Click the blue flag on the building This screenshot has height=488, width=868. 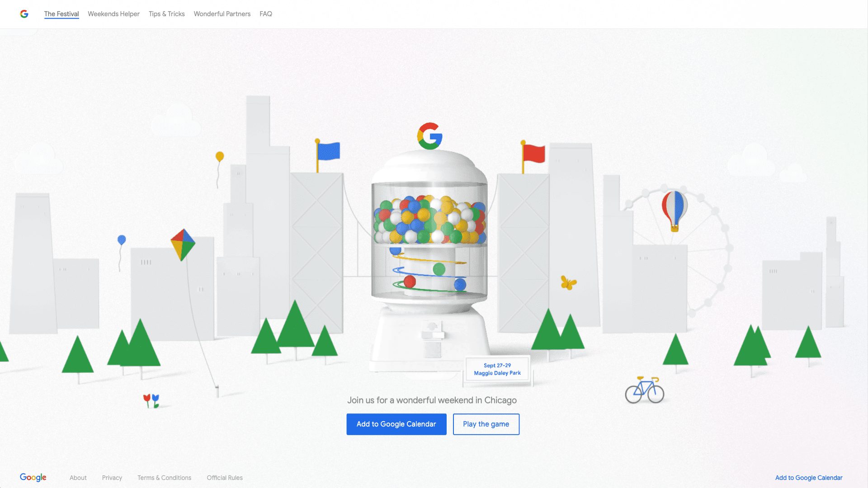pos(328,151)
